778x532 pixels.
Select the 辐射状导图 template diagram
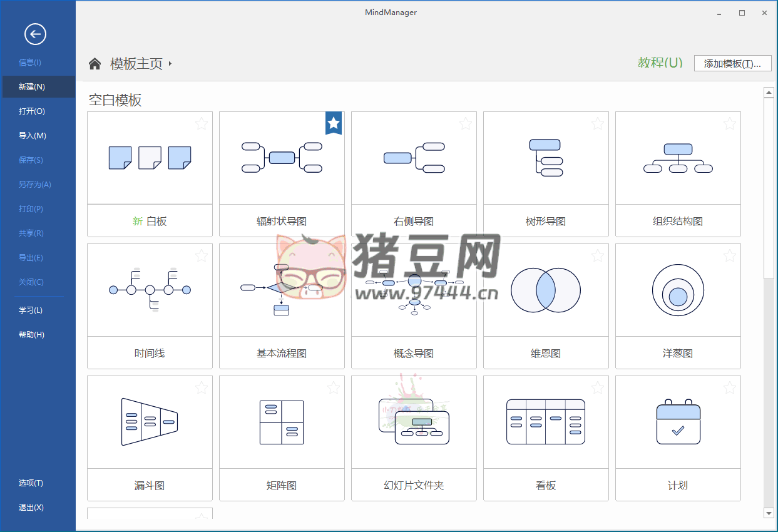tap(282, 158)
